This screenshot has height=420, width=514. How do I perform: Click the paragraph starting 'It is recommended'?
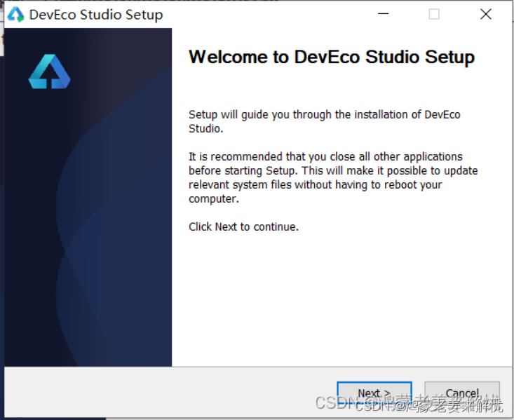(x=333, y=177)
